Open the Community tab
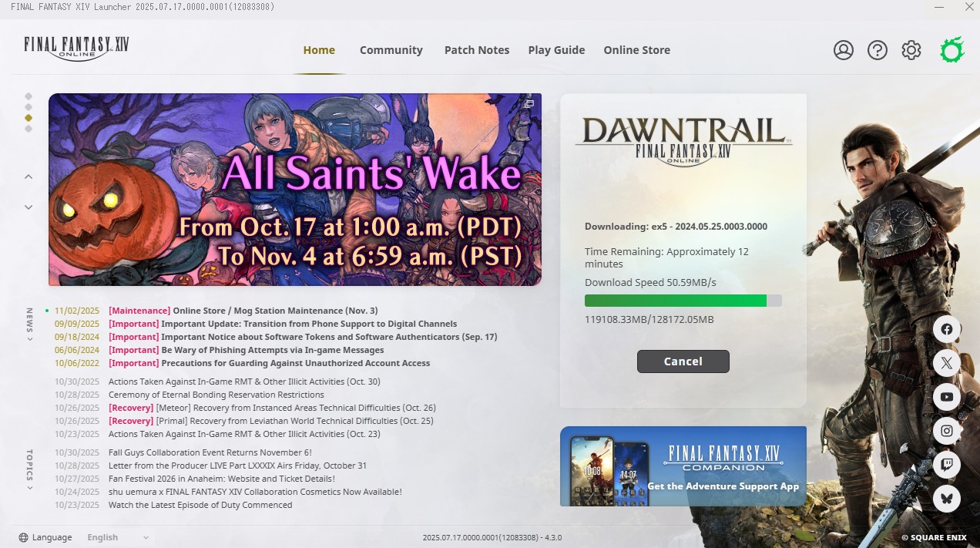 [x=391, y=50]
